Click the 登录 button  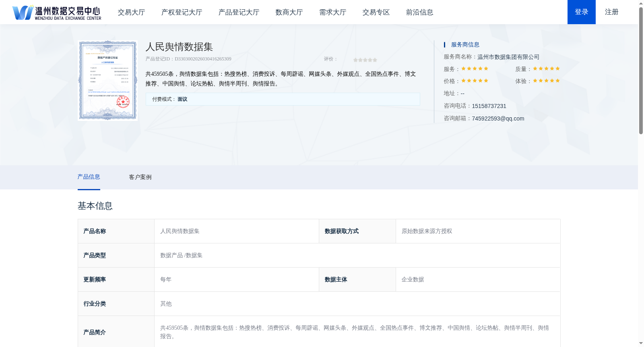click(582, 12)
